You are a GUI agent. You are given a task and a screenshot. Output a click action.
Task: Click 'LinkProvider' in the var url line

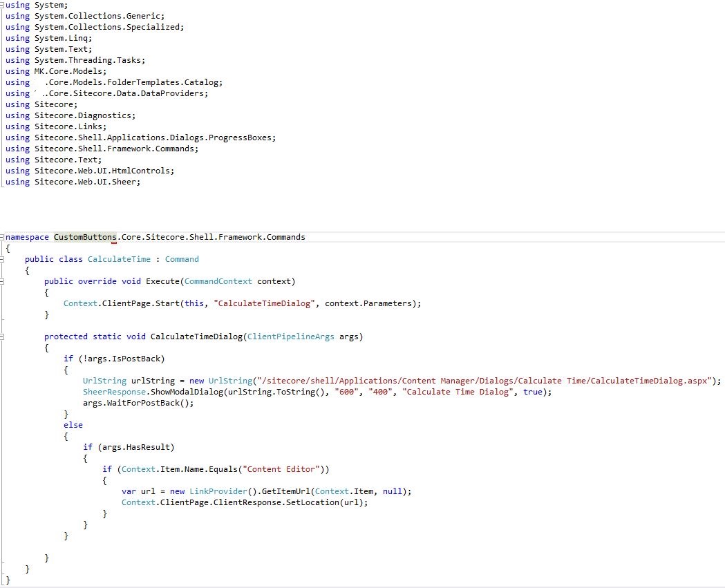[218, 492]
